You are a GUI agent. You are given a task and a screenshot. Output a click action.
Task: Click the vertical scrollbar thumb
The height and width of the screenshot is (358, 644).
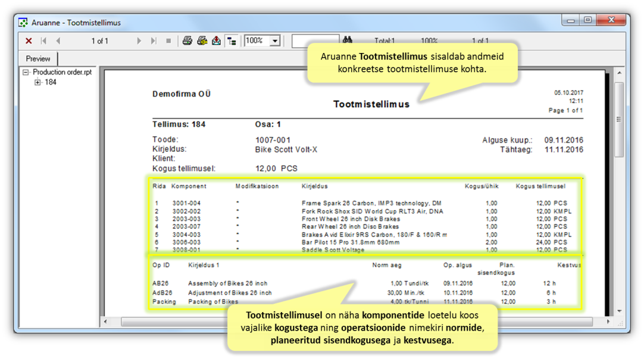tap(619, 119)
